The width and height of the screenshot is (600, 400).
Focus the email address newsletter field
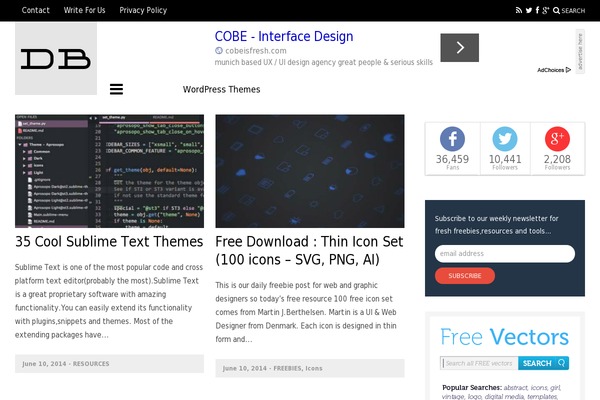[505, 253]
